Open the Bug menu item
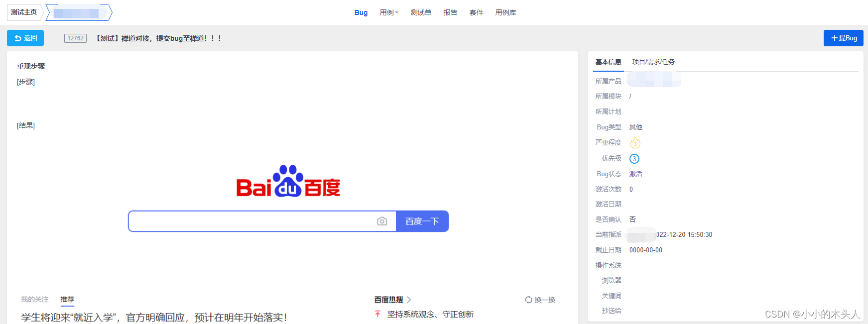This screenshot has height=324, width=868. coord(361,12)
